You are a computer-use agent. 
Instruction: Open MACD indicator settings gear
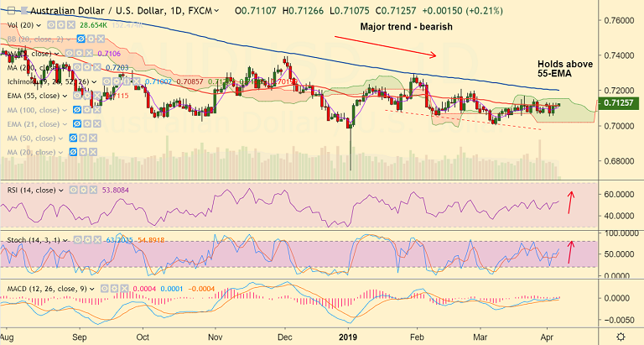pos(114,289)
